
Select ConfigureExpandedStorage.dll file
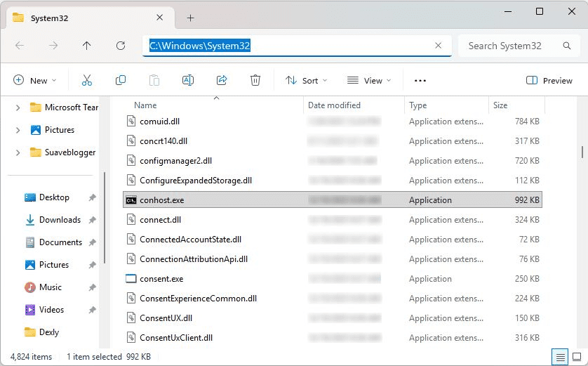[x=333, y=181]
